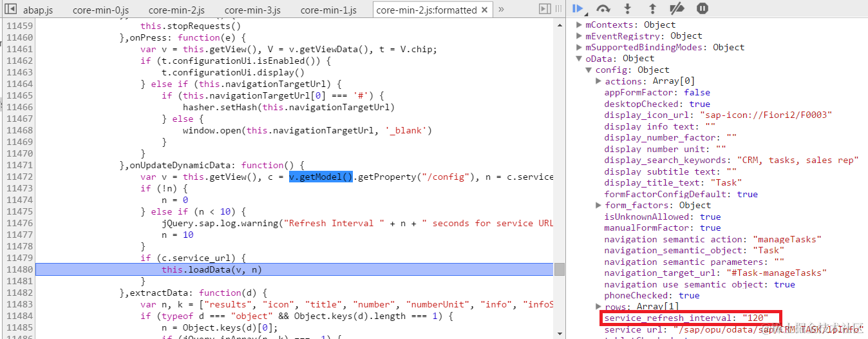Expand the rows array
Image resolution: width=868 pixels, height=339 pixels.
click(599, 307)
